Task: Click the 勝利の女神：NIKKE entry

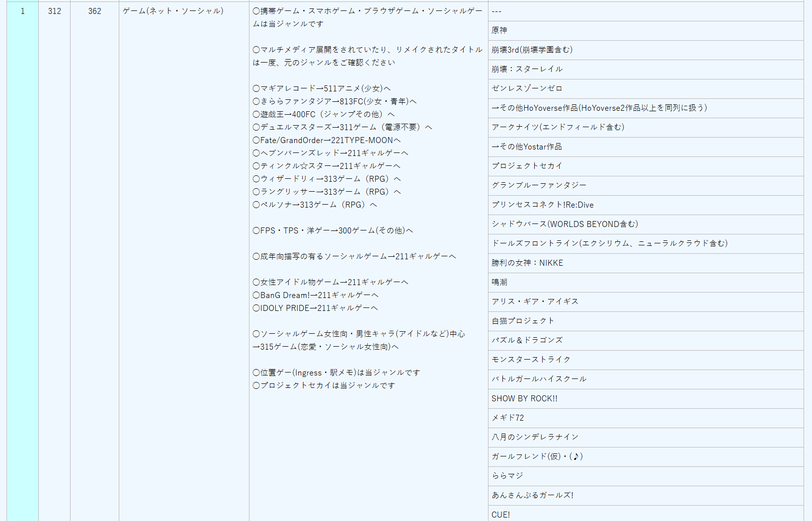Action: point(646,263)
